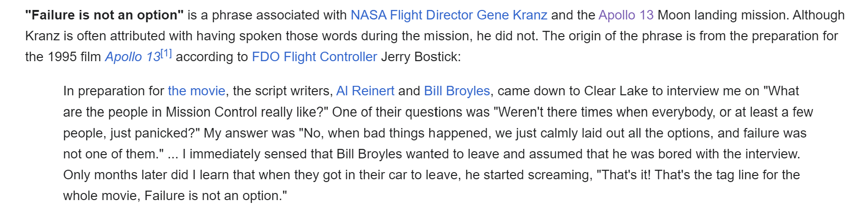Image resolution: width=868 pixels, height=220 pixels.
Task: Open the Flight Controller link
Action: click(330, 57)
